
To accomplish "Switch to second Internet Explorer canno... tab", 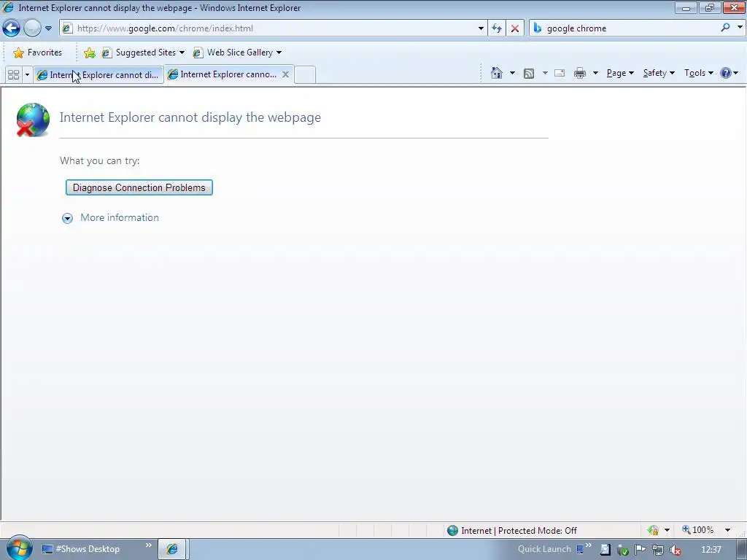I will [223, 74].
